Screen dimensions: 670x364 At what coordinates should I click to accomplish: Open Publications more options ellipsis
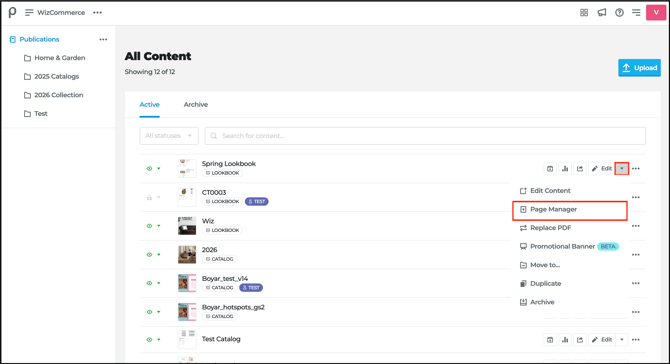click(x=103, y=39)
